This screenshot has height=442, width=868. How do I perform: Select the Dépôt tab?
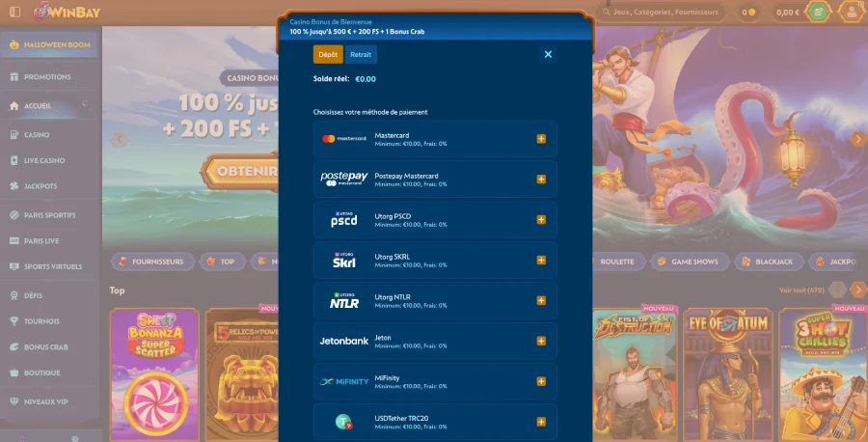click(x=328, y=54)
